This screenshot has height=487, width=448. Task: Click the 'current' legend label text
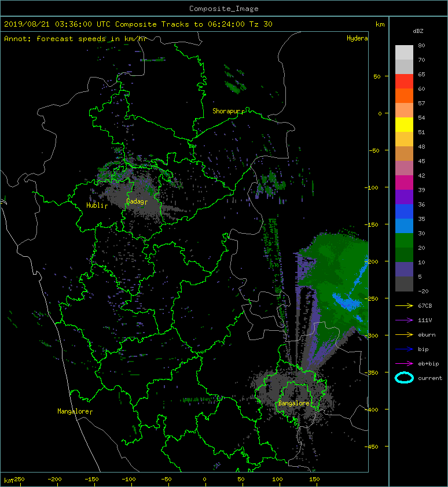(430, 378)
